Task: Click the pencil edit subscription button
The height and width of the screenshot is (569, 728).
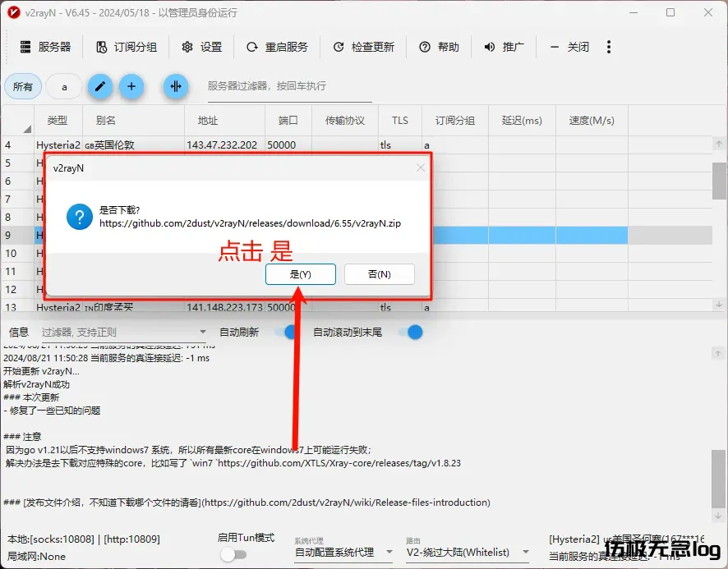Action: click(99, 86)
